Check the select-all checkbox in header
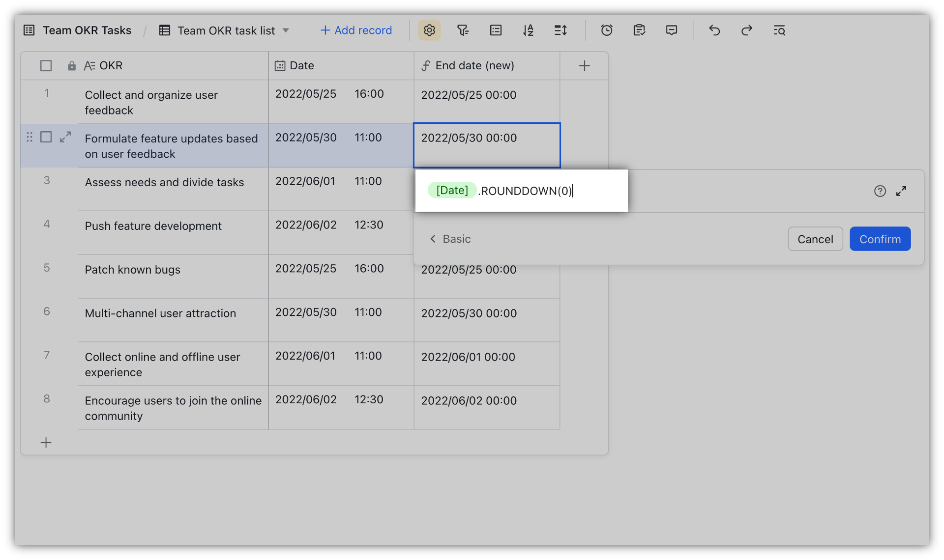 [46, 65]
